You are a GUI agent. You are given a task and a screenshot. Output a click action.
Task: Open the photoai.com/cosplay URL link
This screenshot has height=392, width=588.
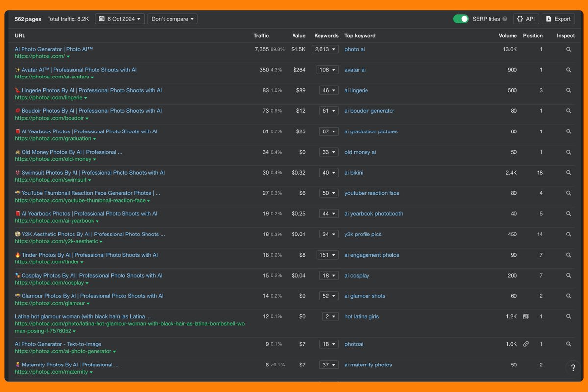tap(49, 283)
